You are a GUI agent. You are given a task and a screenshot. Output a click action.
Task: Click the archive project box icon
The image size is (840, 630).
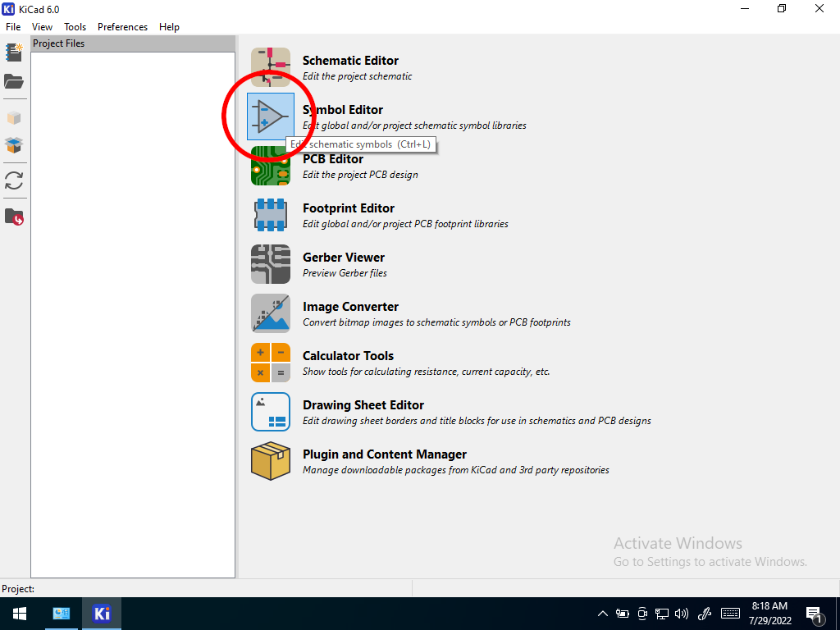pos(14,118)
